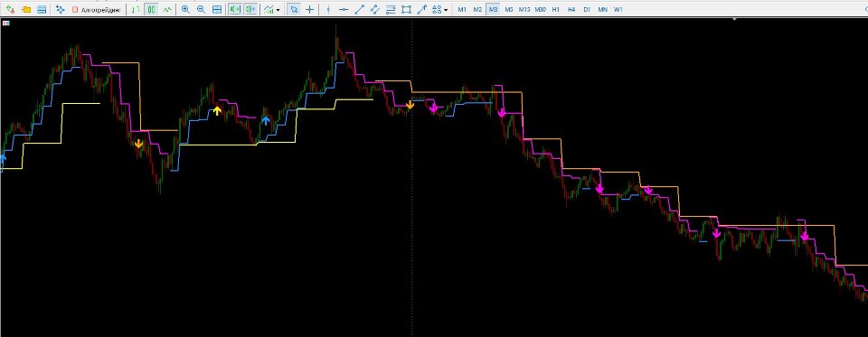Screen dimensions: 868x337
Task: Switch timeframe to W1
Action: 618,9
